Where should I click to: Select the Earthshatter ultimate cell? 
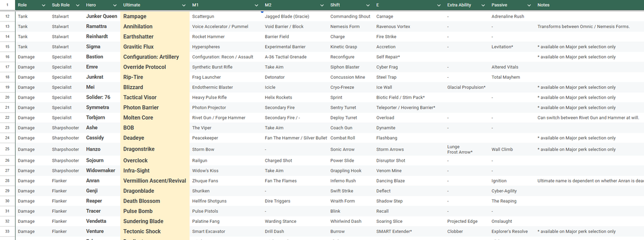tap(155, 37)
